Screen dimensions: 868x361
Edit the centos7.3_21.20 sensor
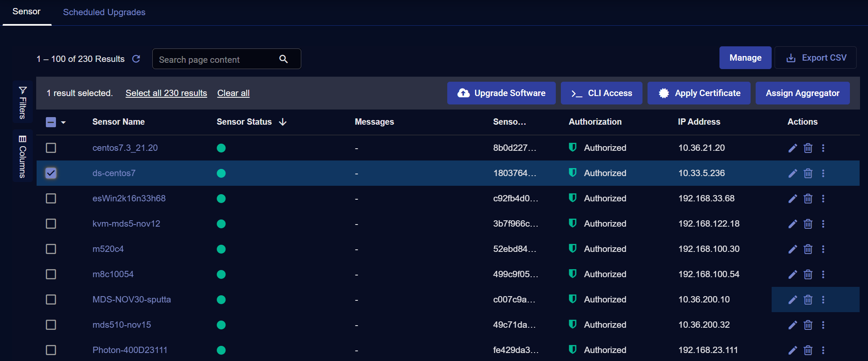point(792,148)
